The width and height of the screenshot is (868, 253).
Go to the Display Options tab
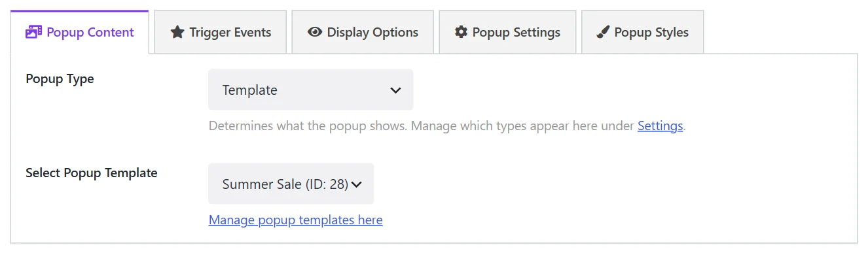[x=363, y=32]
